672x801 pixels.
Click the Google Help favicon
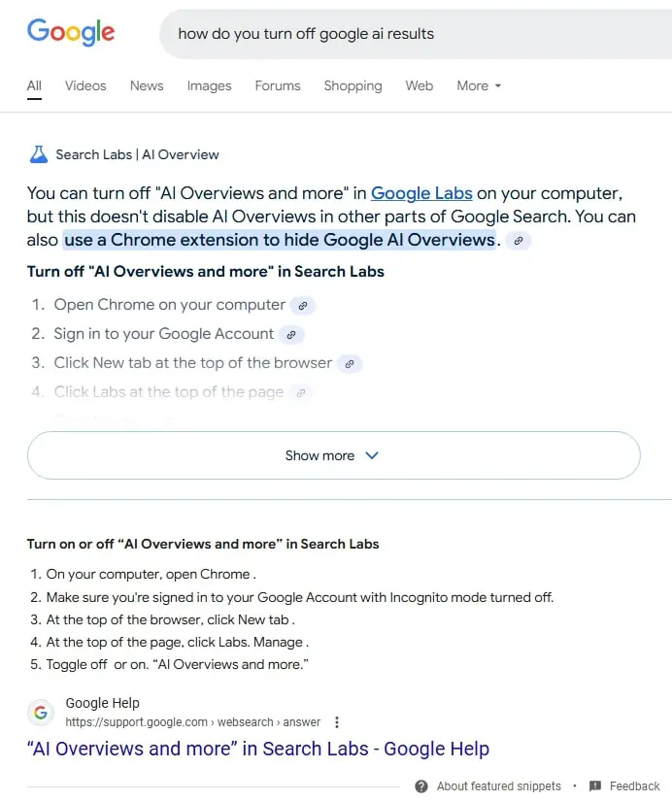click(x=41, y=712)
